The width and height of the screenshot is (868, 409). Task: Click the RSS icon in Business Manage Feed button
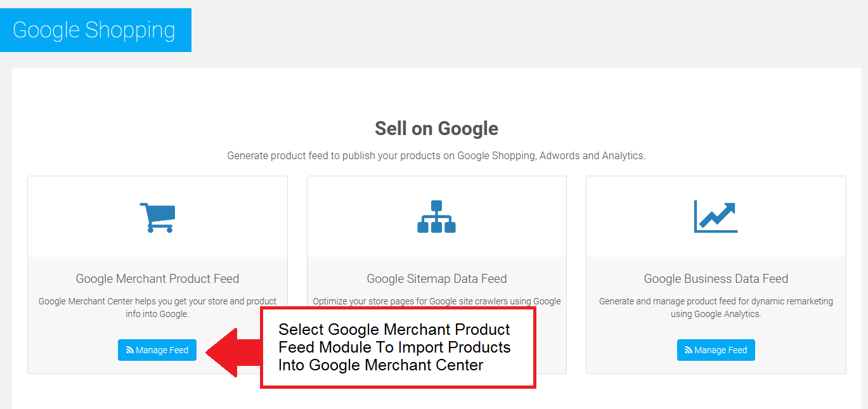[x=689, y=350]
